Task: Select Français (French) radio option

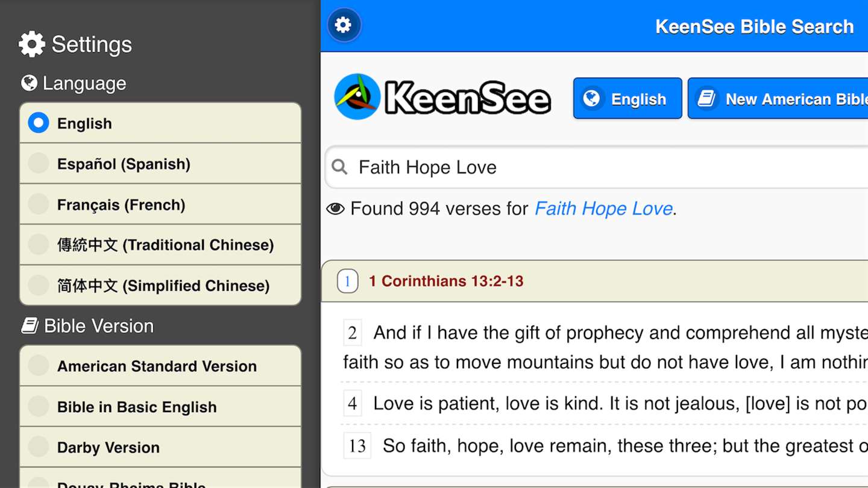Action: pos(39,204)
